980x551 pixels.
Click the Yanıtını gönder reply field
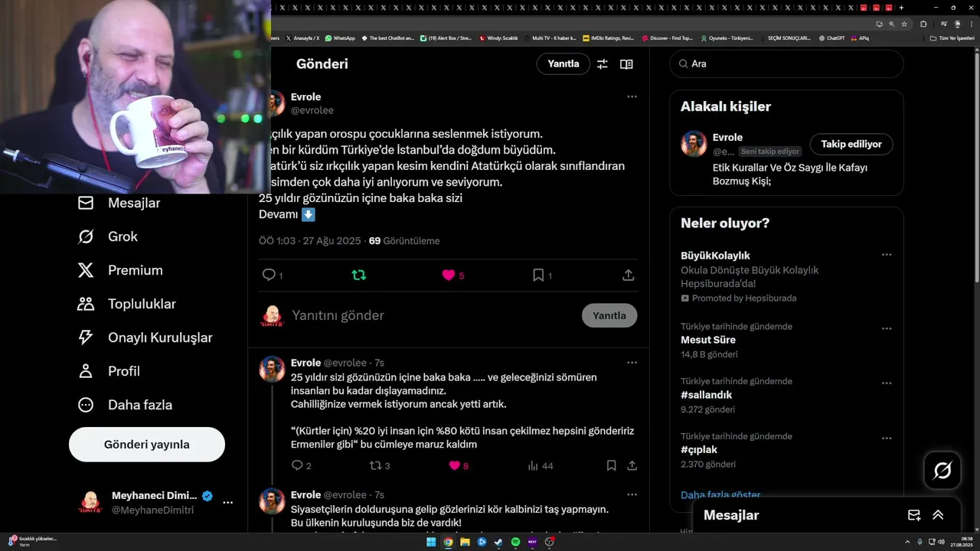point(433,315)
